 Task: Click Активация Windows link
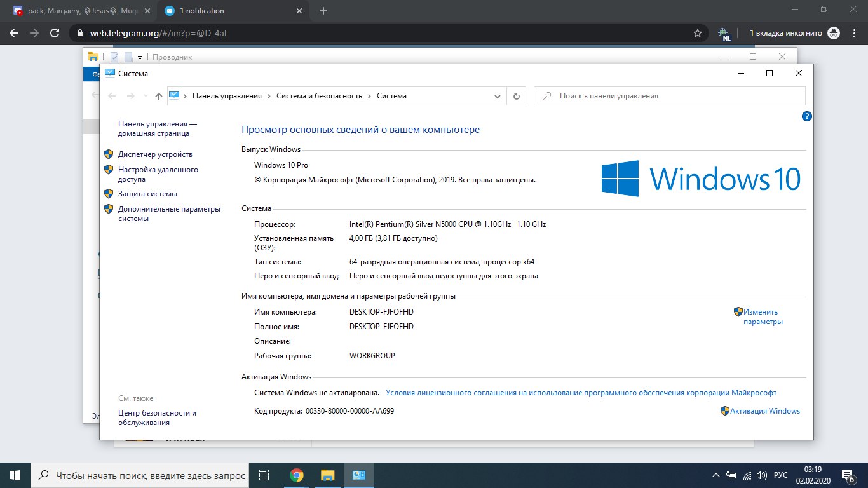coord(765,411)
